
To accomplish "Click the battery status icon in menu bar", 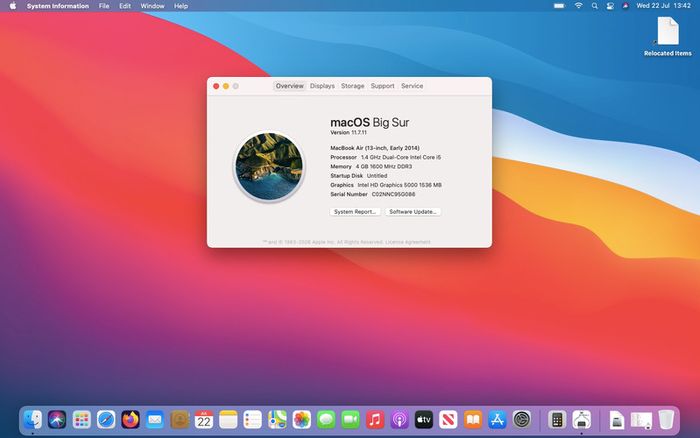I will tap(559, 6).
